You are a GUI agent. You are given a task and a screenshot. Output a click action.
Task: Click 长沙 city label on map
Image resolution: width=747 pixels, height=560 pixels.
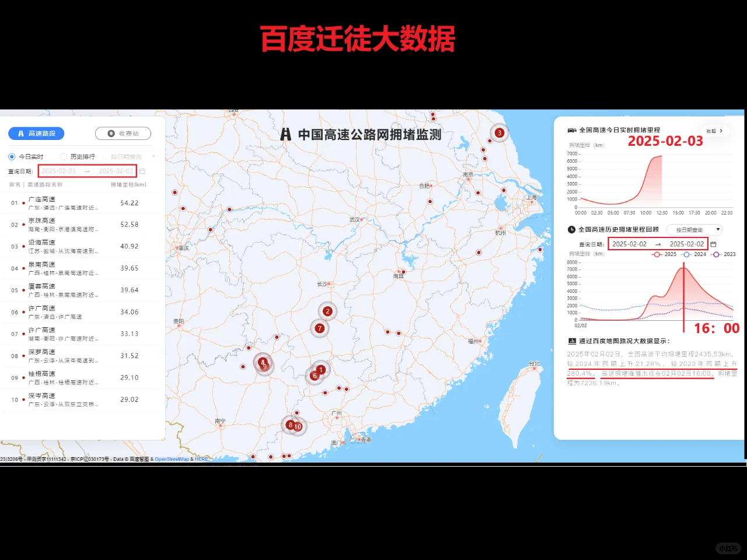[322, 284]
